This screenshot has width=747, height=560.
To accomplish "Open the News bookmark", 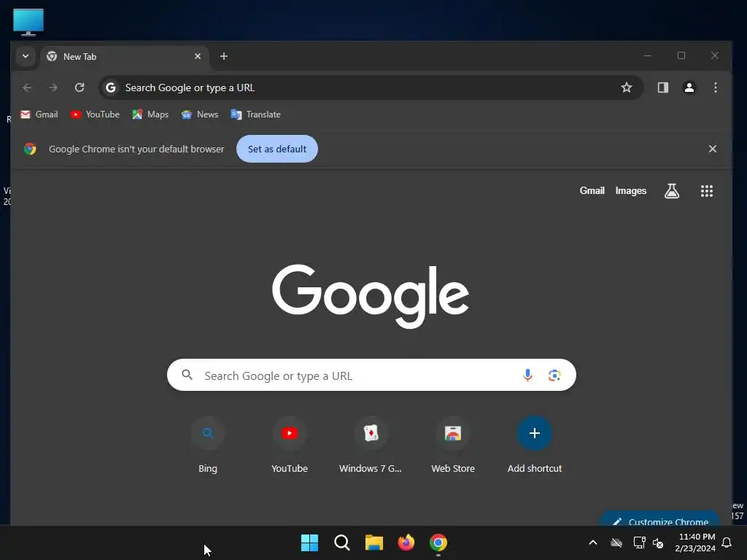I will [x=200, y=114].
